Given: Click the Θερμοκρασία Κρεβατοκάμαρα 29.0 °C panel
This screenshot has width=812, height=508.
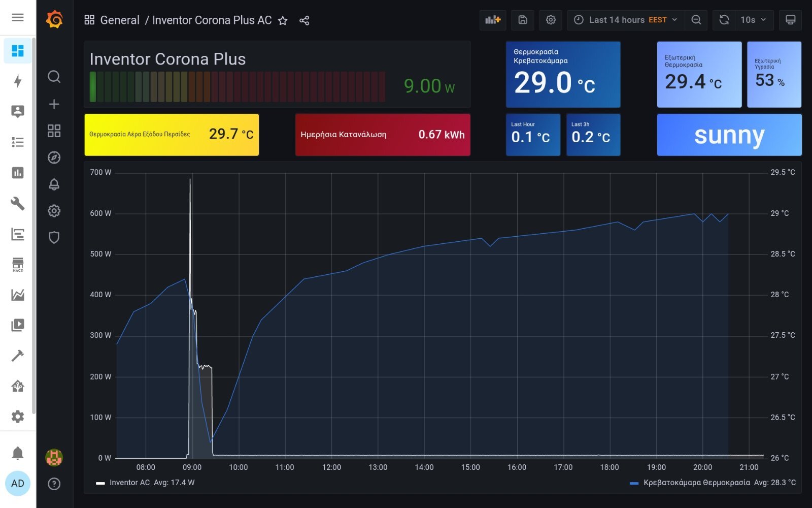Looking at the screenshot, I should coord(563,75).
